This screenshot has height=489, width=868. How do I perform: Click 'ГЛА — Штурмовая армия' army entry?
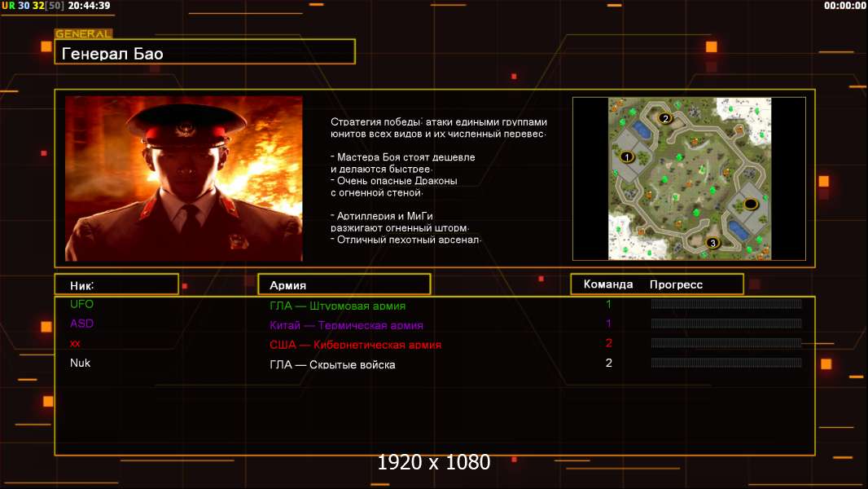point(338,306)
